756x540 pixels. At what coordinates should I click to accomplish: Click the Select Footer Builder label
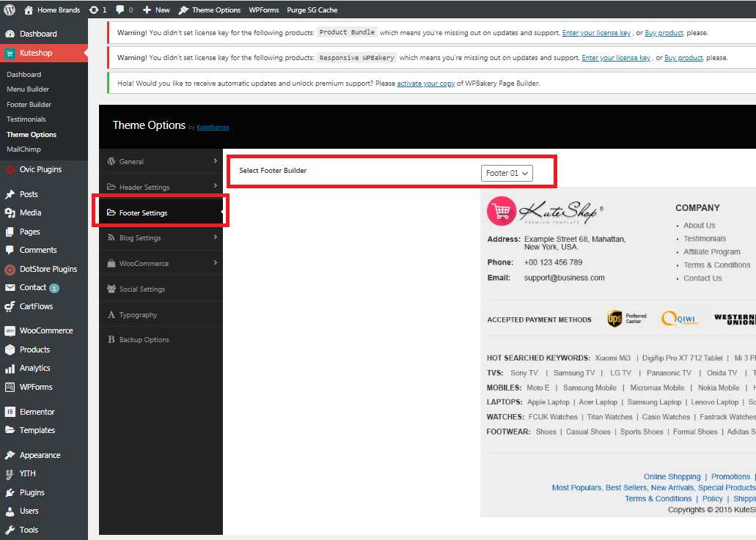(273, 171)
